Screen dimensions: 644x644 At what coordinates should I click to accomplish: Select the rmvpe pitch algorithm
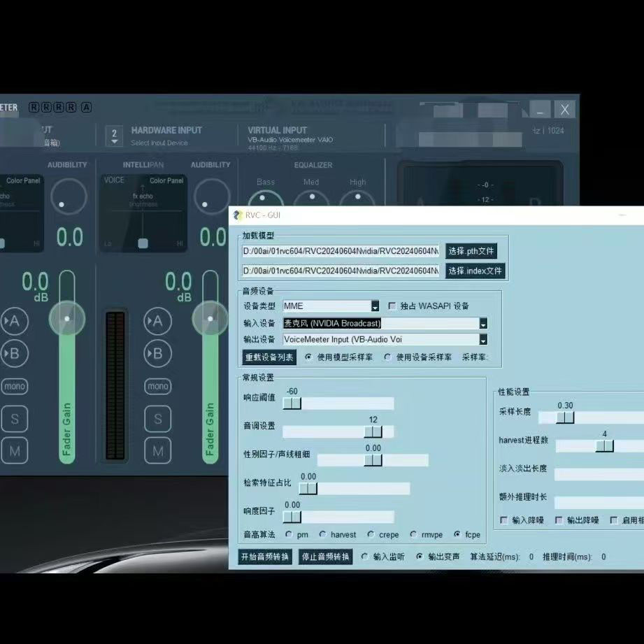[x=413, y=534]
